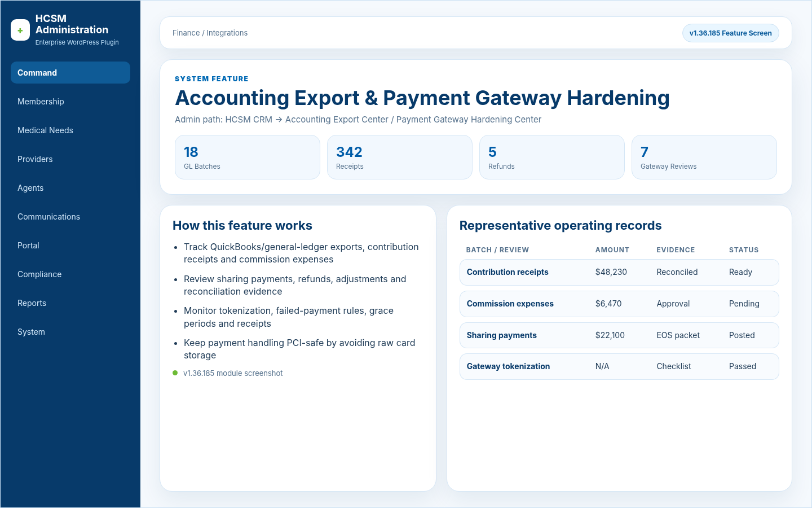Click the $22,100 amount cell
Screen dimensions: 812x508
coord(610,335)
